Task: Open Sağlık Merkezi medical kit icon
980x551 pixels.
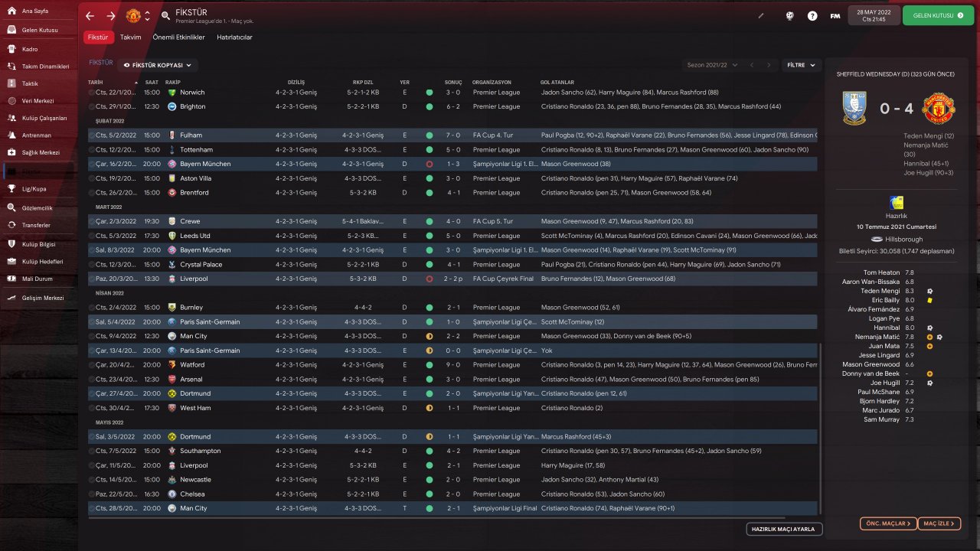Action: pos(12,152)
